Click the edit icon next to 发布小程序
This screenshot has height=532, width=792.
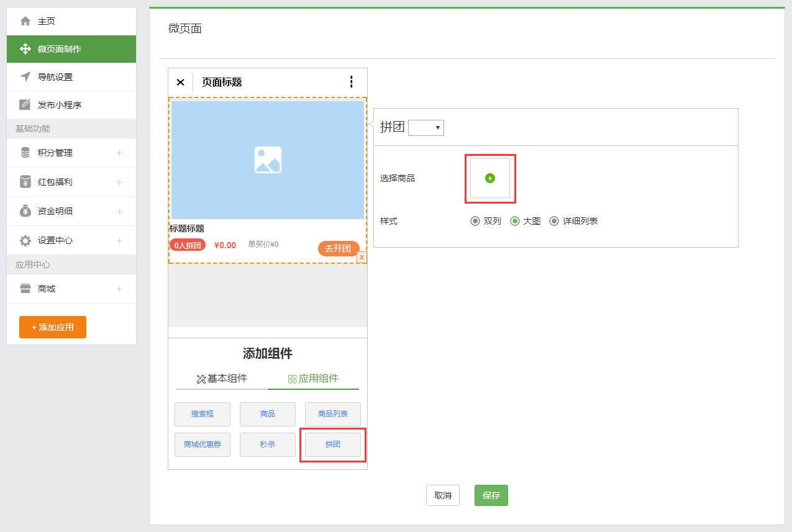coord(25,105)
